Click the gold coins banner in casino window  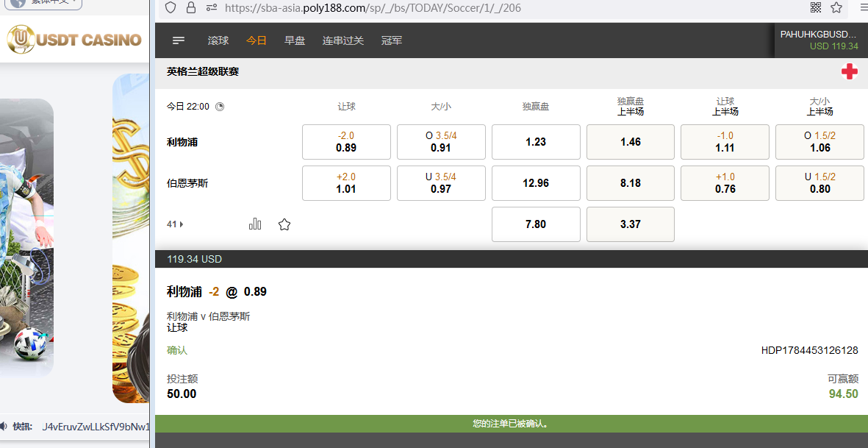point(131,238)
